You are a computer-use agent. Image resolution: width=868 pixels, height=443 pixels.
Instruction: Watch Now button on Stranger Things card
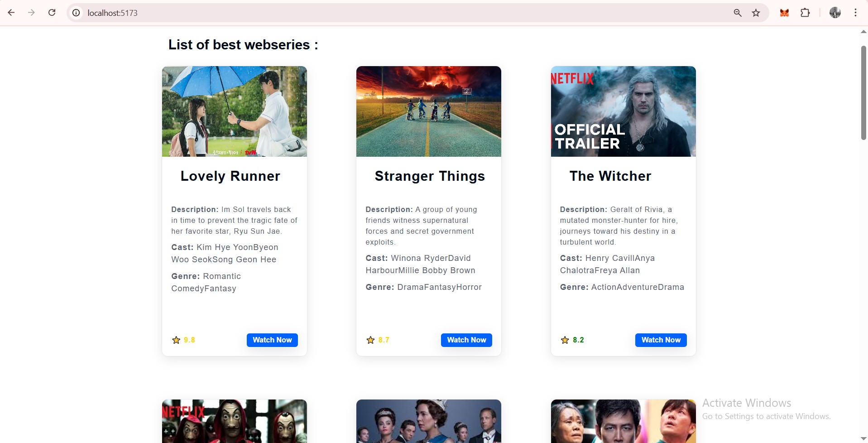[466, 340]
